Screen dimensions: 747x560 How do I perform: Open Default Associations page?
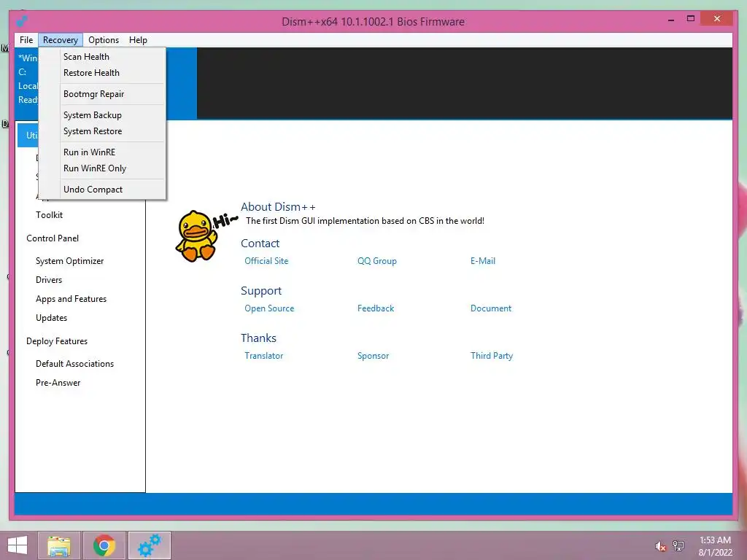click(x=75, y=364)
